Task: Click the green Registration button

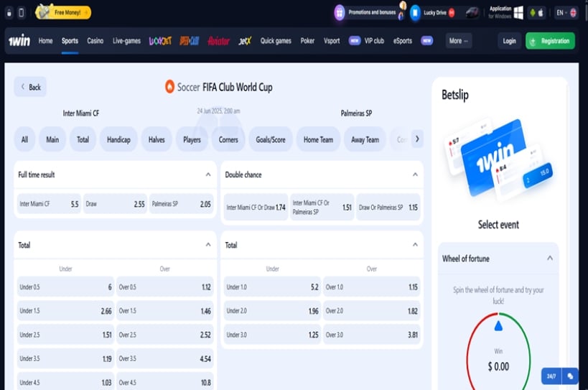Action: 550,41
